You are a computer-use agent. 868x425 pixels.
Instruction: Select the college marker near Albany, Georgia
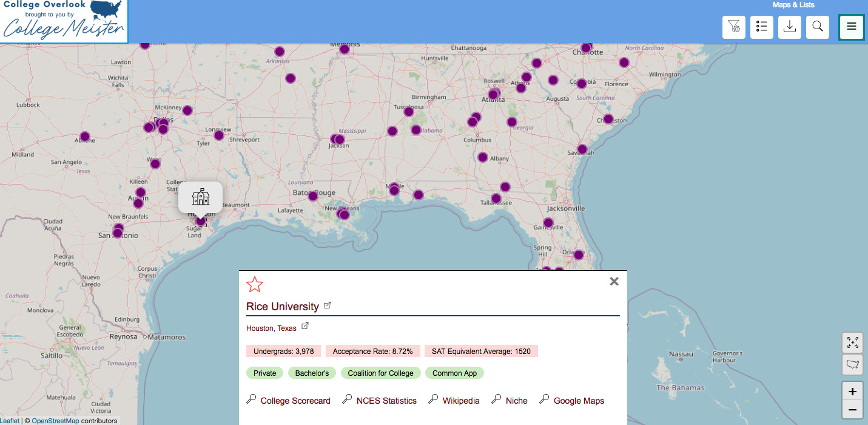point(483,157)
